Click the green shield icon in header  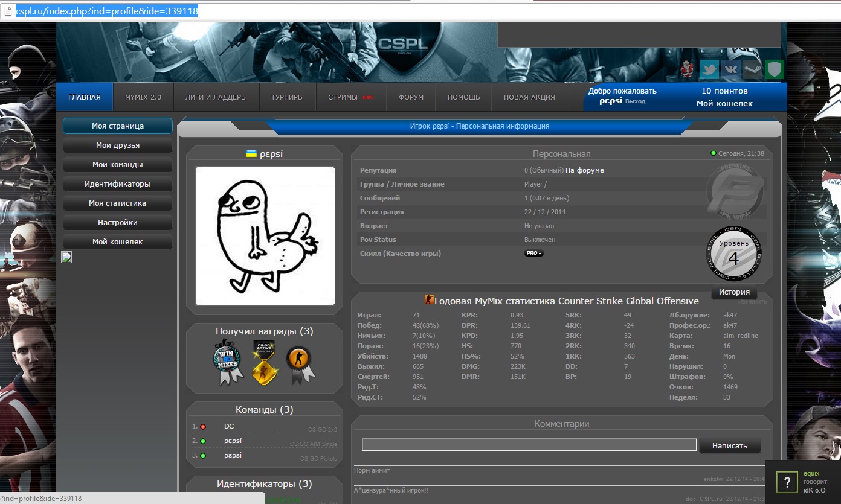pos(774,69)
